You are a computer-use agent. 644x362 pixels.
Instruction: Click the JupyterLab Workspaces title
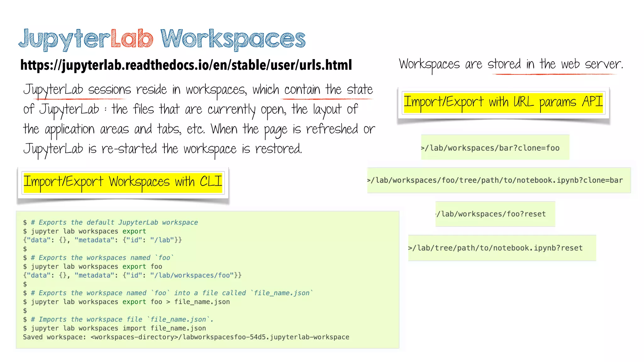click(x=162, y=39)
